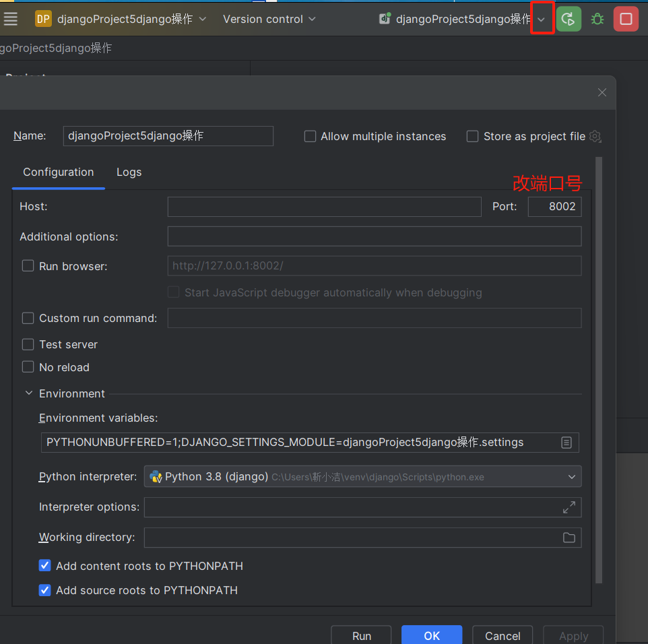Click the Run button
Screen dimensions: 648x644
point(361,635)
